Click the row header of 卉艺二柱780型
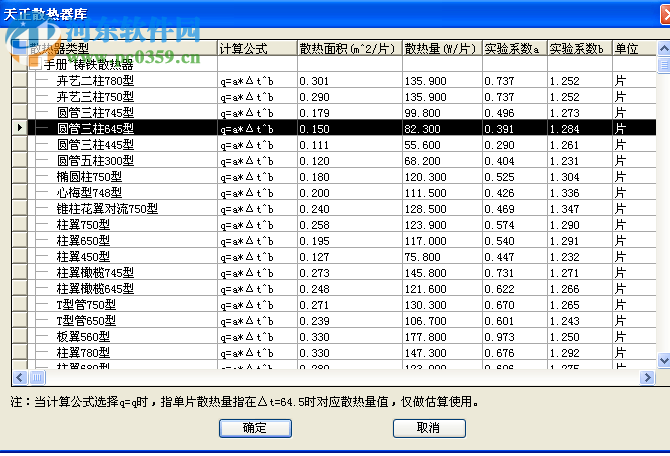Viewport: 670px width, 456px height. pyautogui.click(x=20, y=80)
